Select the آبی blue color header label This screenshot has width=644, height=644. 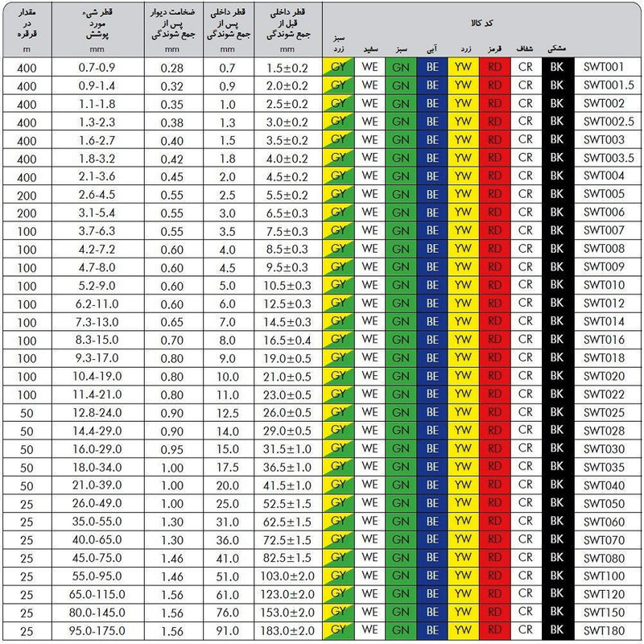[x=432, y=49]
